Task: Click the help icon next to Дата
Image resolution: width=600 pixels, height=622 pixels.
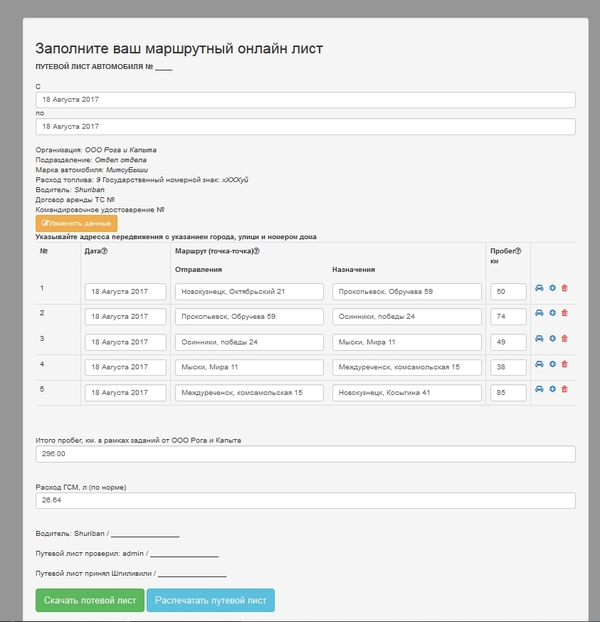Action: pyautogui.click(x=105, y=251)
